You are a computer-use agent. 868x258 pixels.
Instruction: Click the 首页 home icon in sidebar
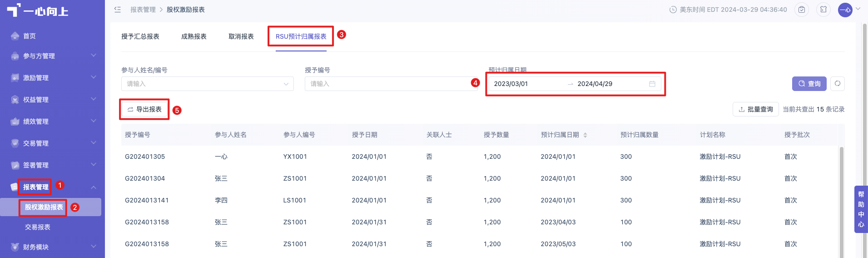15,36
